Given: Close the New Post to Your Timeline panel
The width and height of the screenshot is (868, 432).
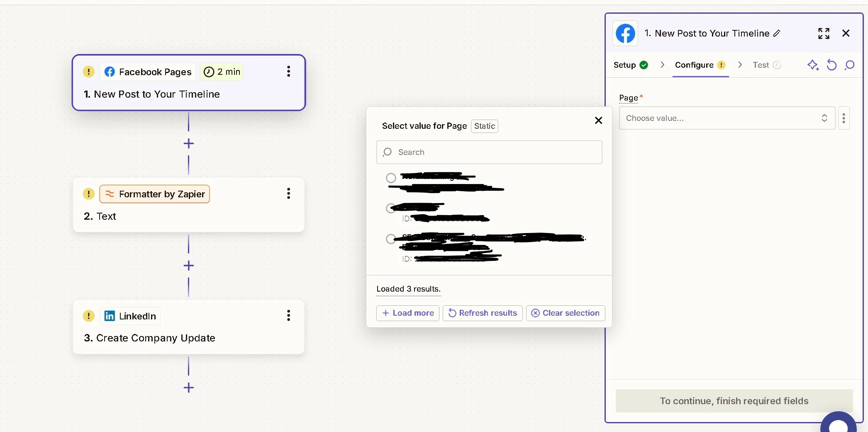Looking at the screenshot, I should 846,33.
